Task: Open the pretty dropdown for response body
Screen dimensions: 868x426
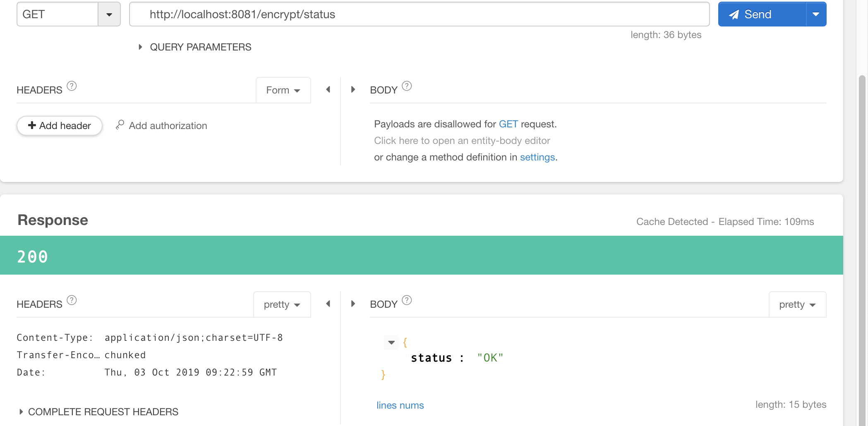Action: (797, 304)
